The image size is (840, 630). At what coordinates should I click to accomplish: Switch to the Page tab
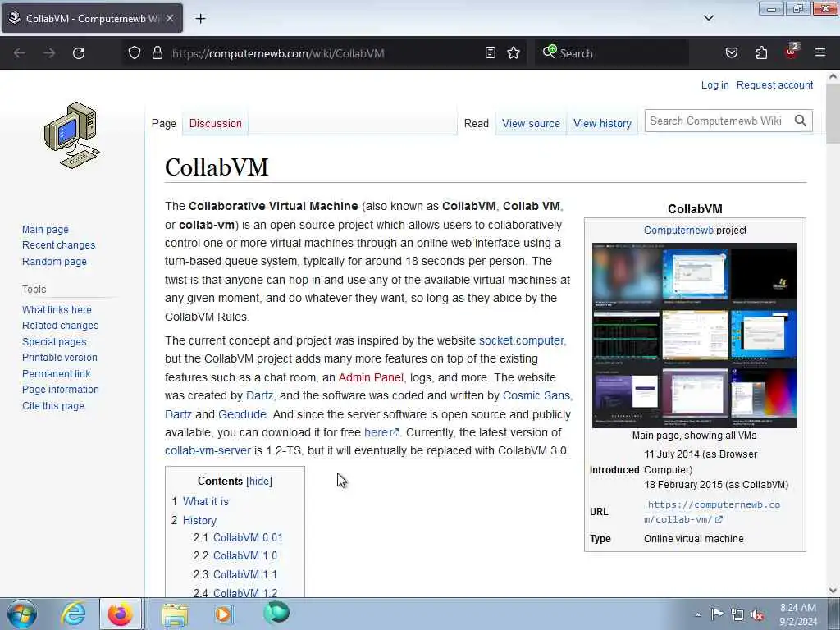click(x=164, y=123)
